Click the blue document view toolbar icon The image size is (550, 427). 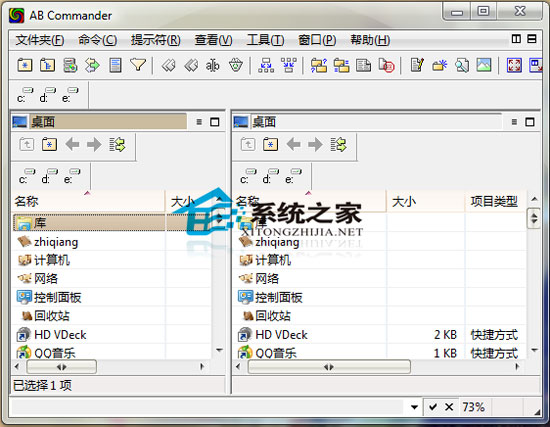(x=115, y=65)
